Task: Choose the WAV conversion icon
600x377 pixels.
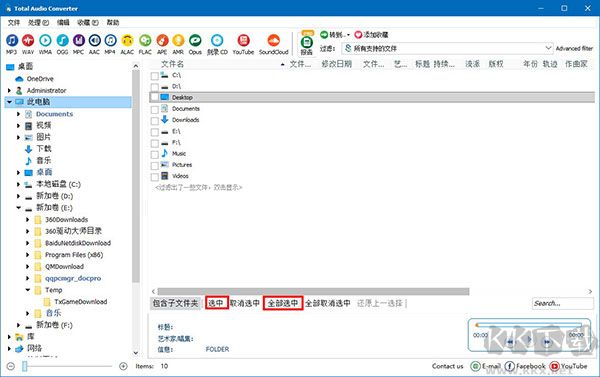Action: (x=28, y=40)
